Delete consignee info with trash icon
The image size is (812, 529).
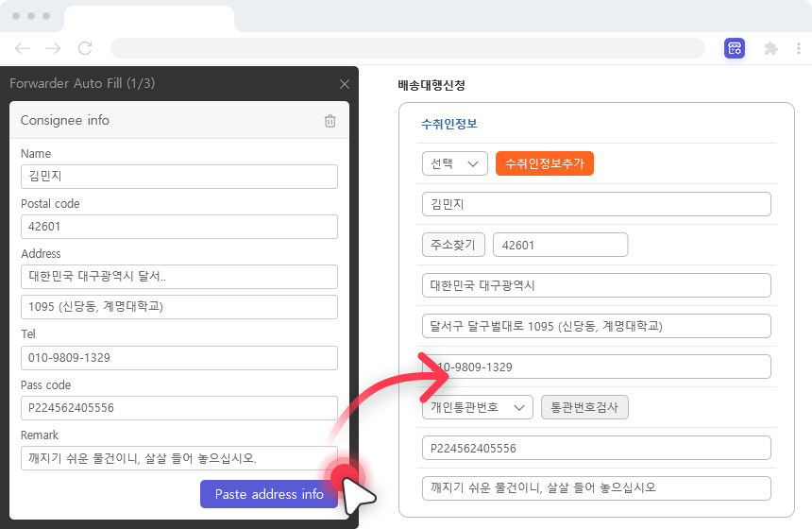[x=330, y=121]
